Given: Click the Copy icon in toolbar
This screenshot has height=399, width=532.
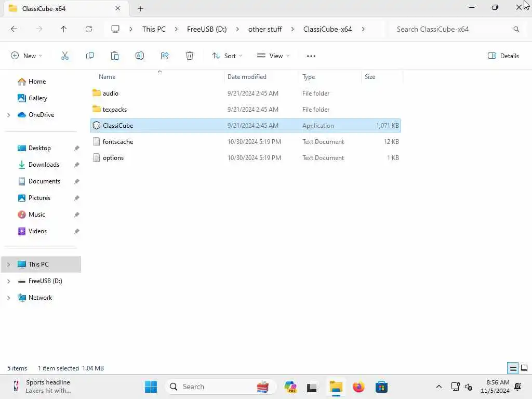Looking at the screenshot, I should coord(90,56).
